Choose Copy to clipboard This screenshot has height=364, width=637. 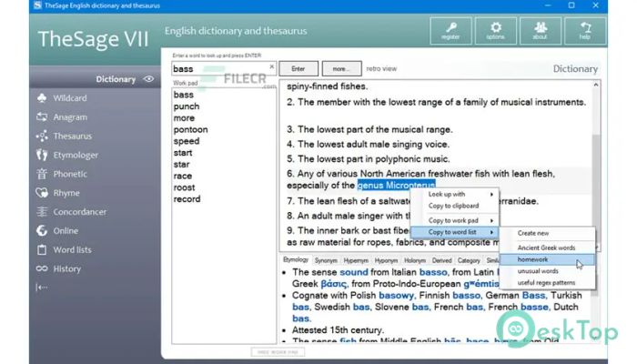tap(454, 206)
